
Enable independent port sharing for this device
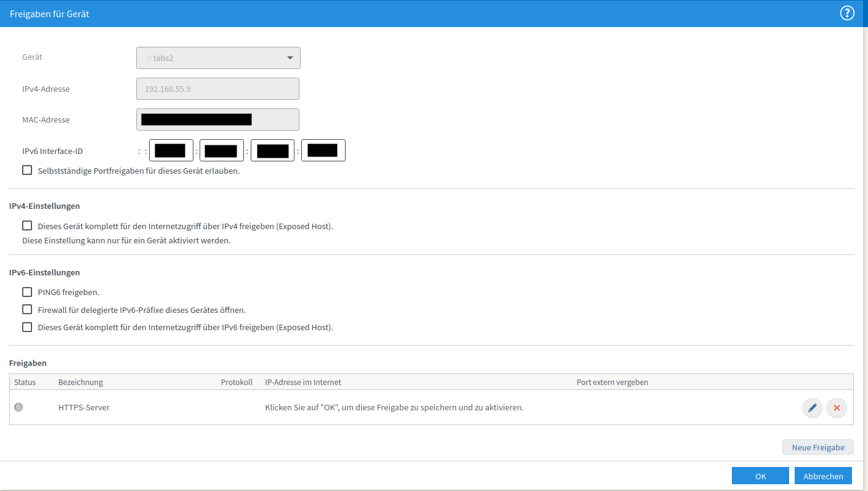[27, 171]
